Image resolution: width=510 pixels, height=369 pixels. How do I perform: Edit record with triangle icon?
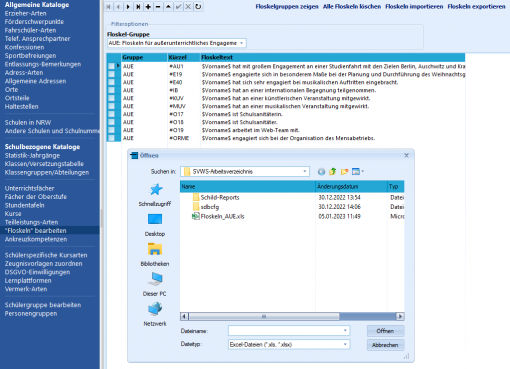point(168,7)
